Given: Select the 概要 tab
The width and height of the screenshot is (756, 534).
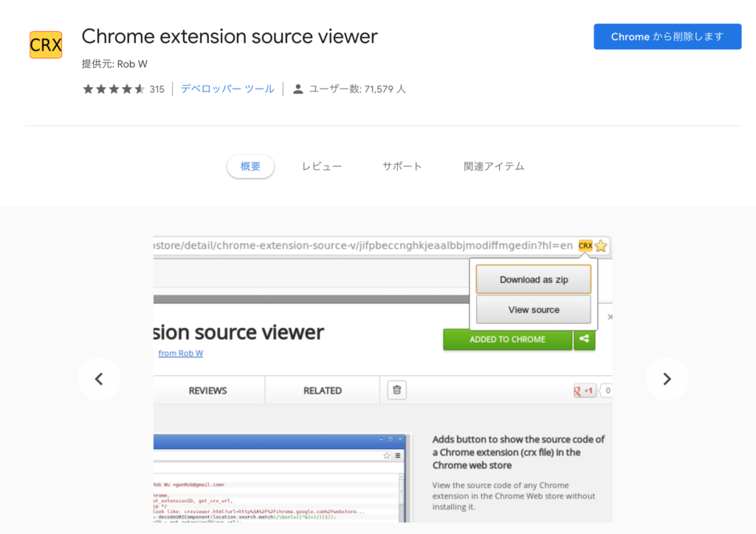Looking at the screenshot, I should 251,166.
